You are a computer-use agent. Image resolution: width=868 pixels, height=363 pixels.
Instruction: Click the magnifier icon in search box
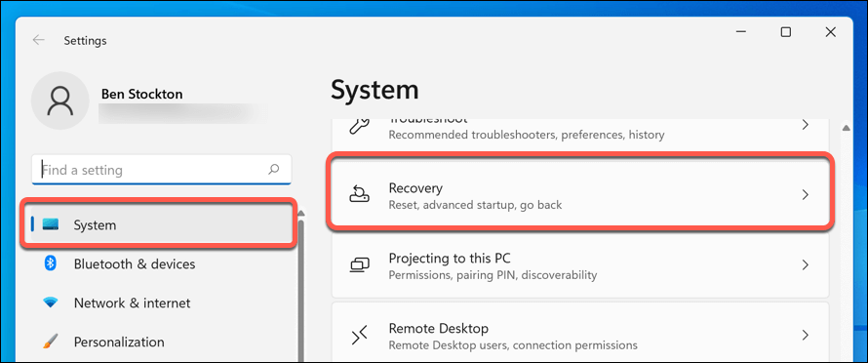(273, 169)
